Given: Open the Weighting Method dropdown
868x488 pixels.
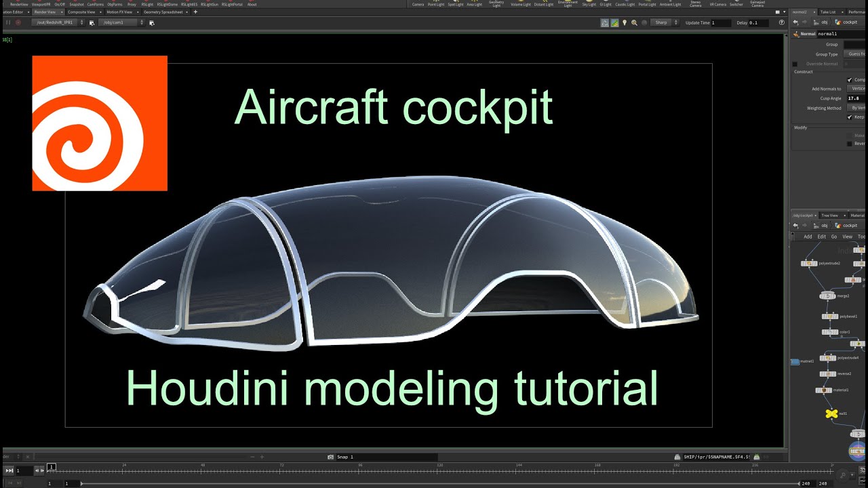Looking at the screenshot, I should tap(857, 108).
